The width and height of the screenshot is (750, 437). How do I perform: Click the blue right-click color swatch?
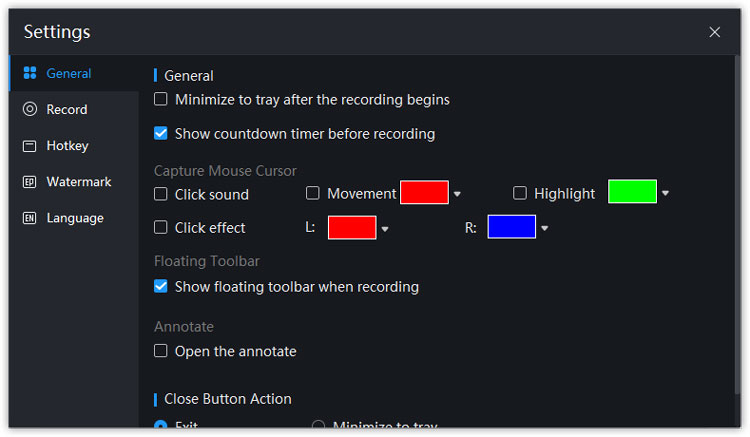[x=511, y=227]
